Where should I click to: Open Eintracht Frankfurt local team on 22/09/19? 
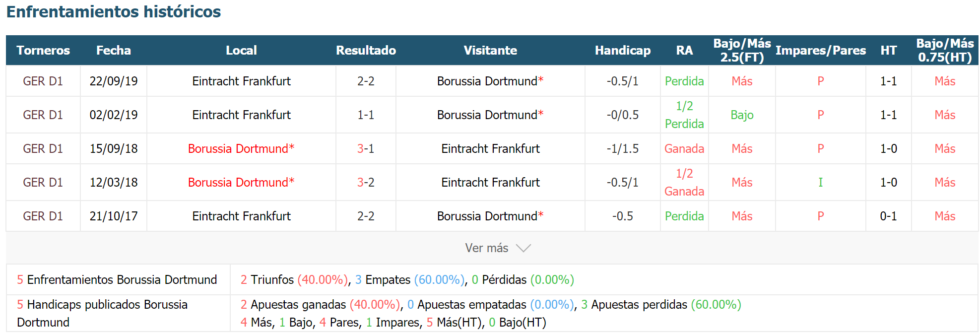click(x=242, y=81)
